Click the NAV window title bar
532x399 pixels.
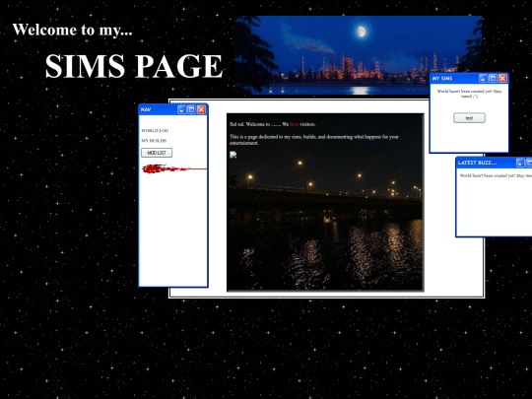point(173,109)
